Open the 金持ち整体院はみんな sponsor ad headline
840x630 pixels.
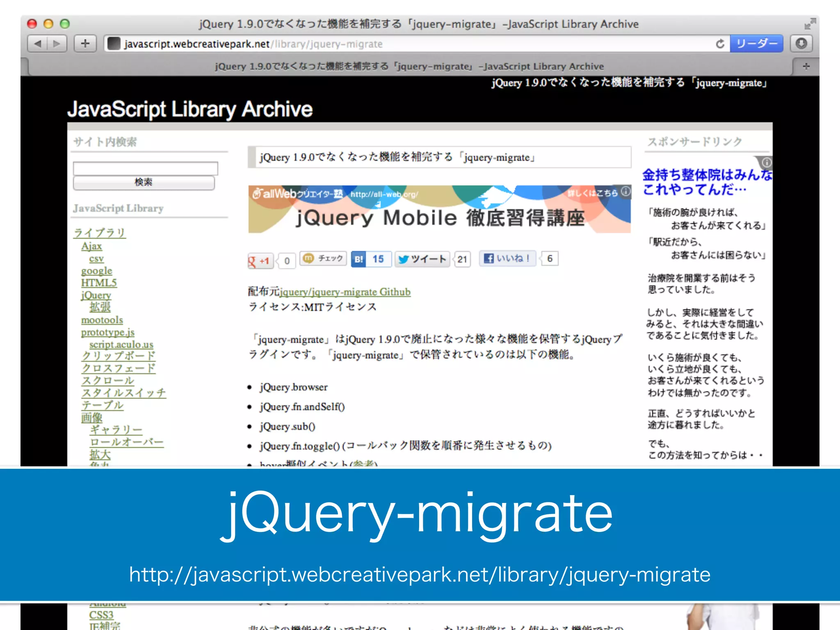click(708, 182)
